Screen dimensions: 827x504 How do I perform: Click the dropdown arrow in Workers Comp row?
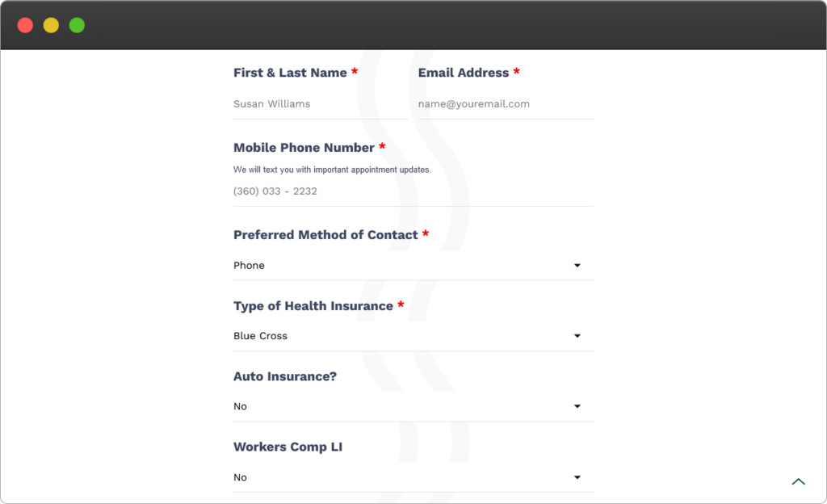577,477
